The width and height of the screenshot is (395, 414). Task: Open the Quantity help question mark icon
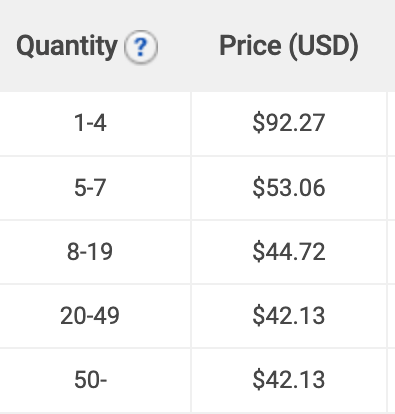(x=141, y=47)
